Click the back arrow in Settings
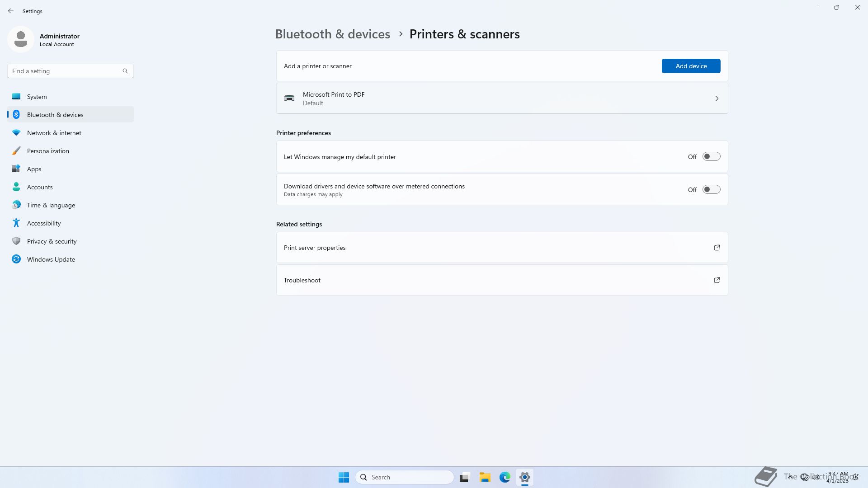The image size is (868, 488). 11,11
